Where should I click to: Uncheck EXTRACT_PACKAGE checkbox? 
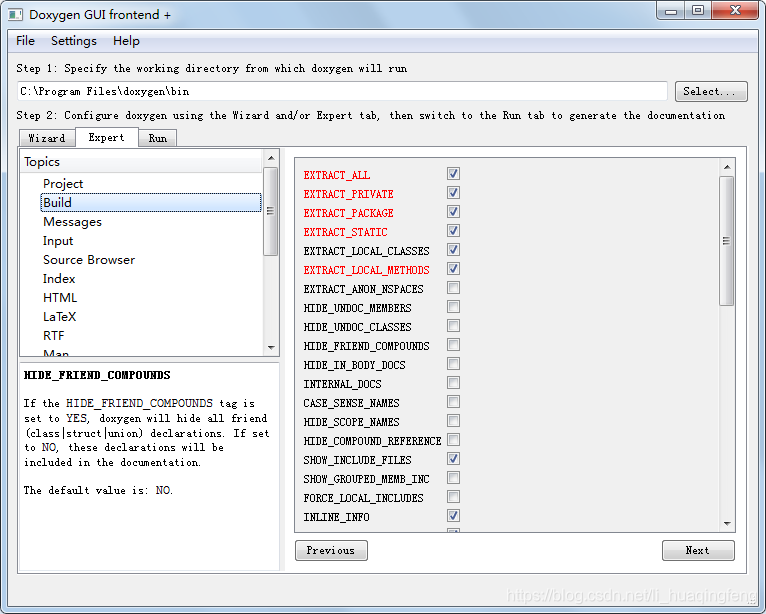pos(453,212)
